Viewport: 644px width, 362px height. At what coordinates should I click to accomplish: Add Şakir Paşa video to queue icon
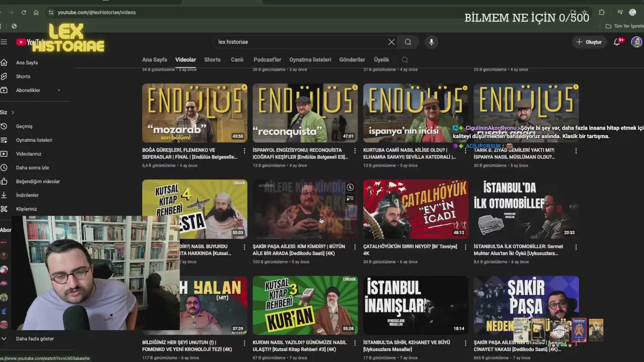click(350, 199)
